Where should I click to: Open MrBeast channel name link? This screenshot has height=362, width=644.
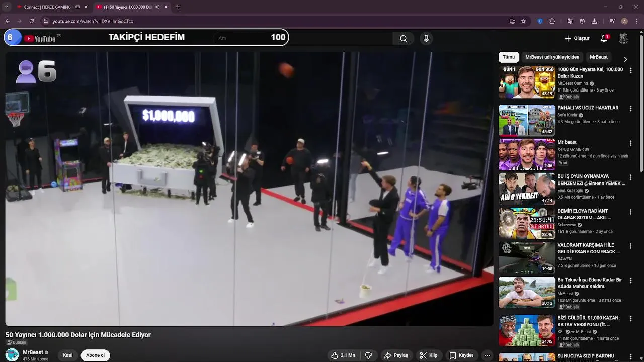(33, 352)
